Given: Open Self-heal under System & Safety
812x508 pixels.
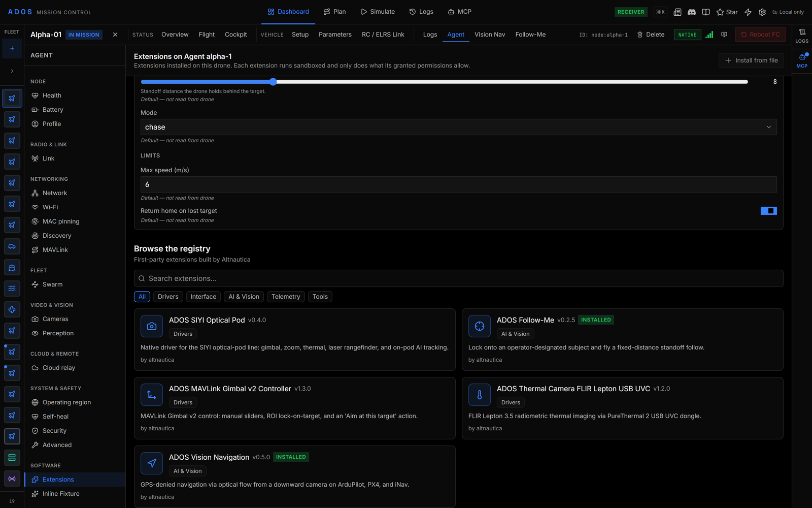Looking at the screenshot, I should pyautogui.click(x=75, y=417).
